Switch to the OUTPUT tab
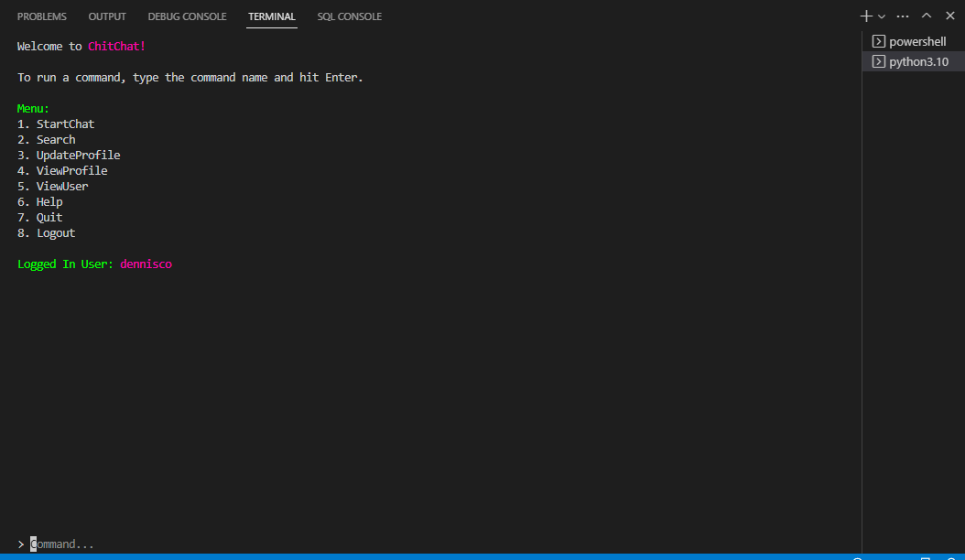 (x=107, y=16)
